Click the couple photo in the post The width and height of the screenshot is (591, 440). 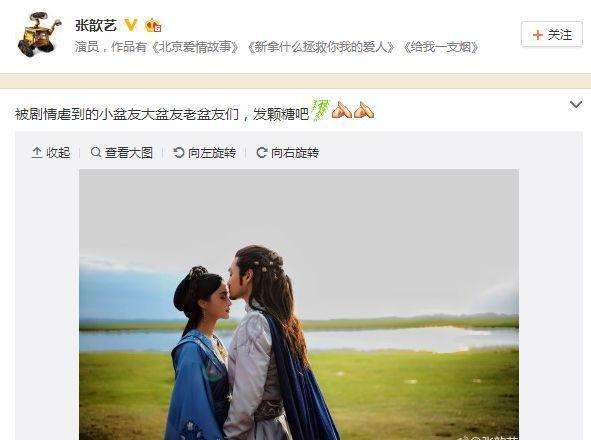(299, 305)
